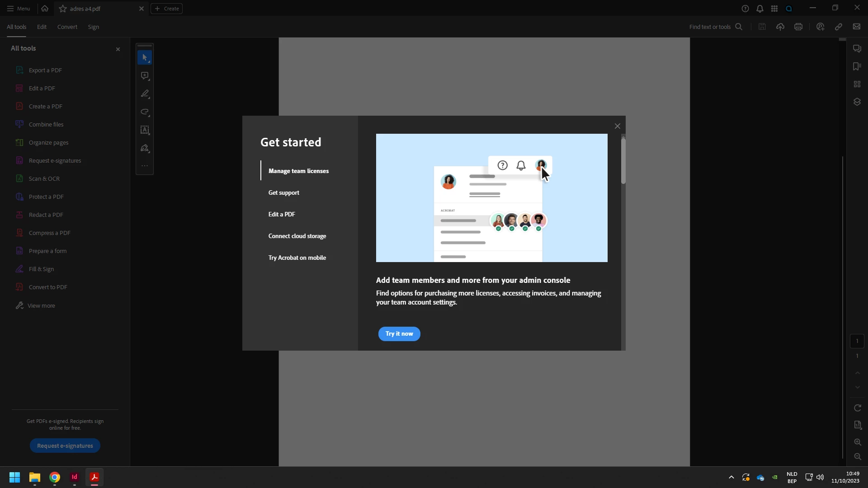868x488 pixels.
Task: Switch to the Convert tab
Action: [67, 27]
